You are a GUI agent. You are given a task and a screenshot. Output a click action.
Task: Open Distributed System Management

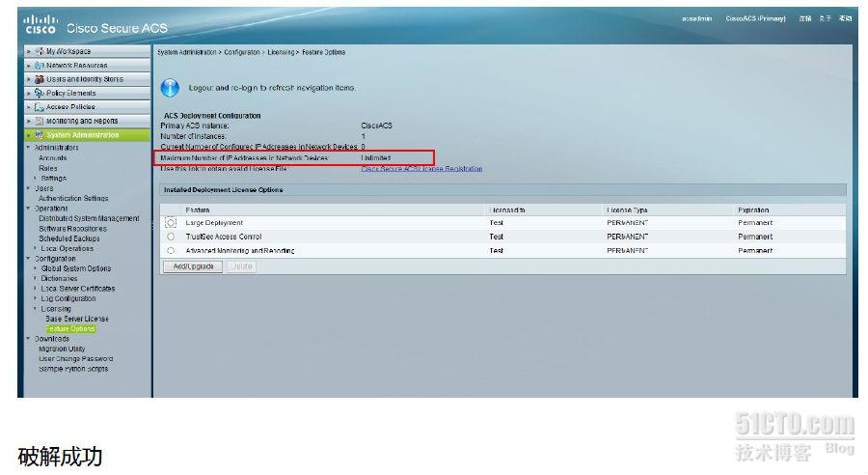89,218
